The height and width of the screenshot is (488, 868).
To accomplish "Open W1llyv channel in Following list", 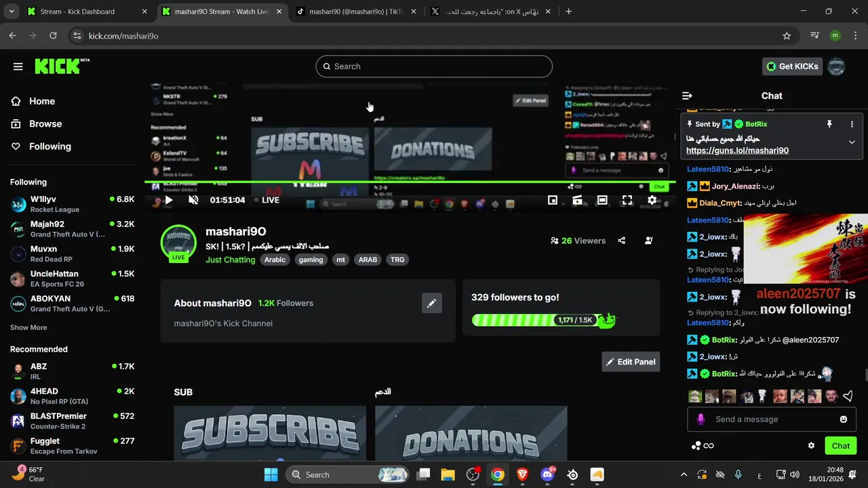I will click(72, 204).
